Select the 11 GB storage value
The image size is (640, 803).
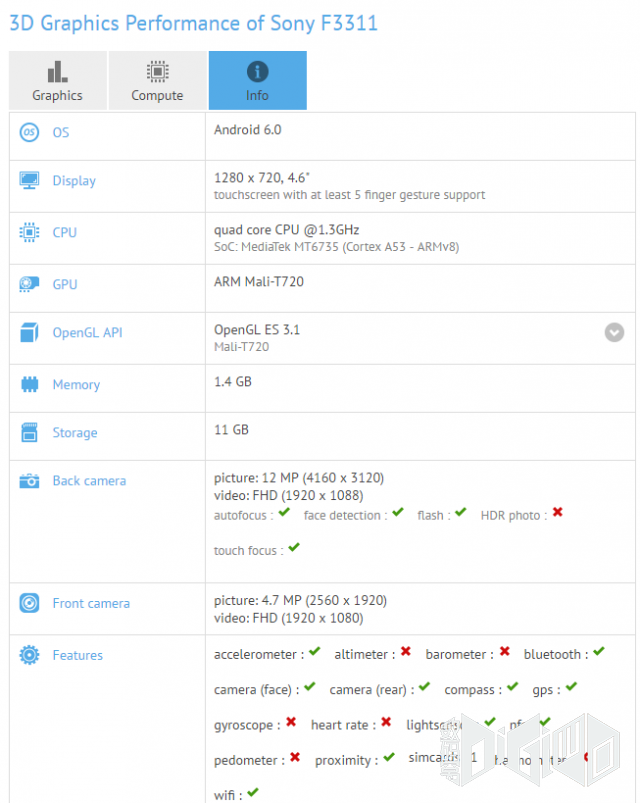tap(231, 430)
